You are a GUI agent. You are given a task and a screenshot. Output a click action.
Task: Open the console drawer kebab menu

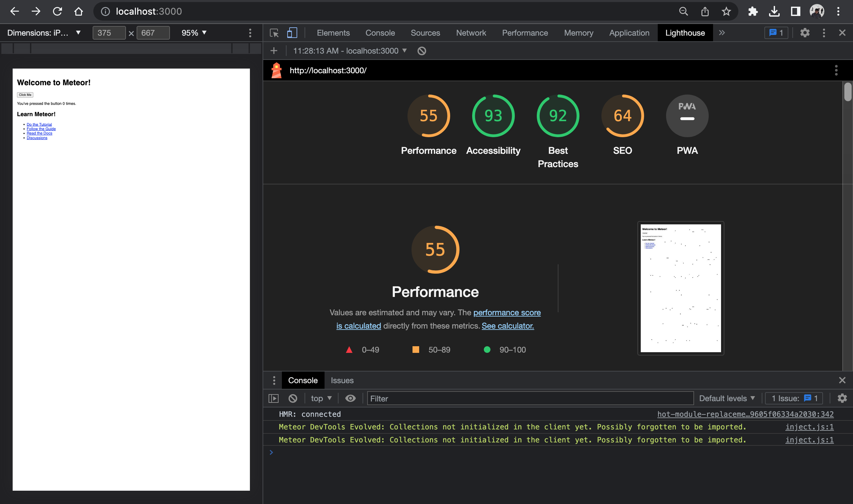click(274, 380)
